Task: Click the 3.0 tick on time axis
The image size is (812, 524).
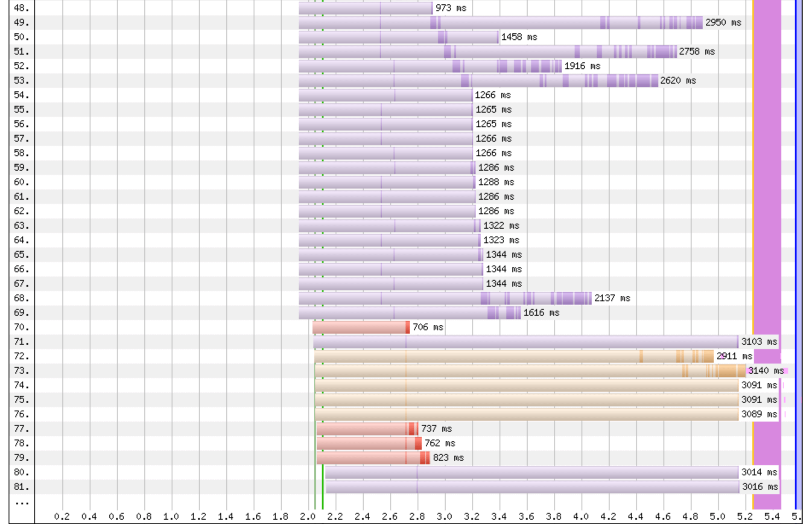Action: (x=444, y=517)
